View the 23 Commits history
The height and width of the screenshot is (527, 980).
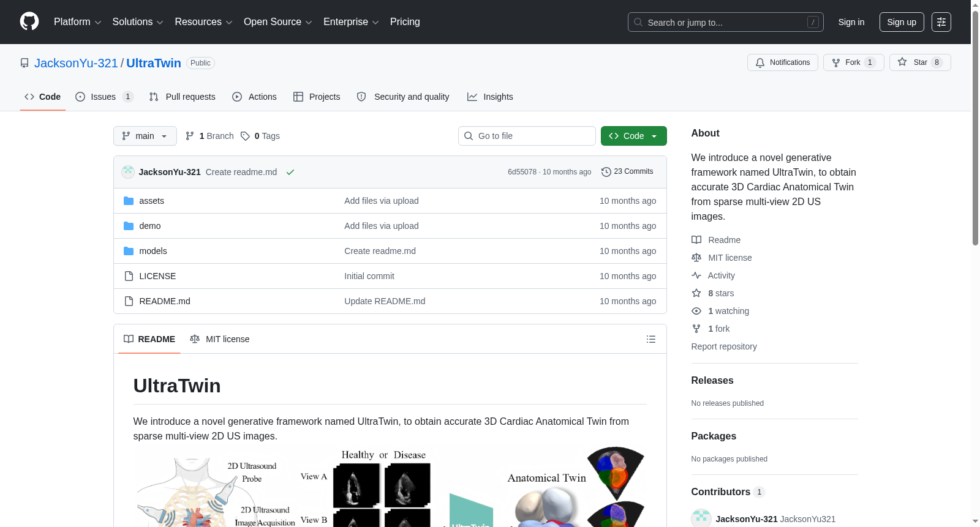(x=627, y=172)
